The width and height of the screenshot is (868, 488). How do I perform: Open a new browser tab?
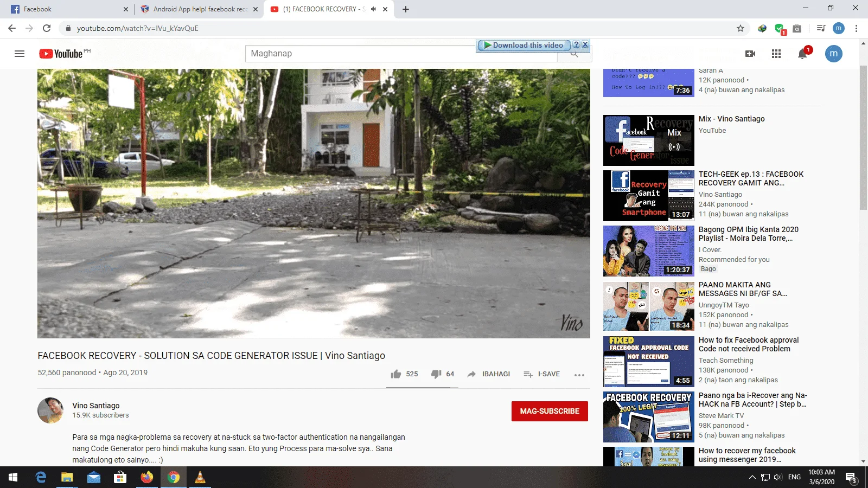tap(406, 9)
